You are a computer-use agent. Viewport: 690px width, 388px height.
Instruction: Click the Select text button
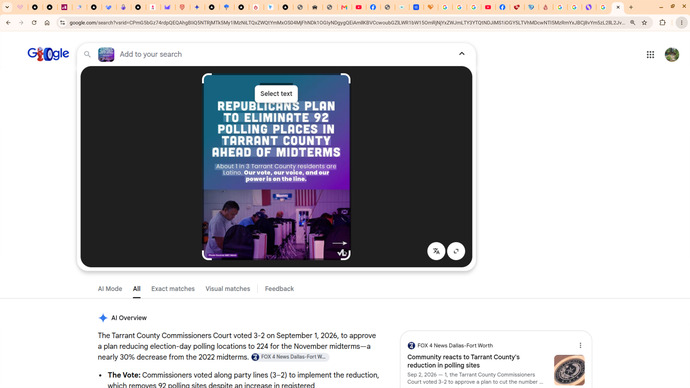[276, 94]
